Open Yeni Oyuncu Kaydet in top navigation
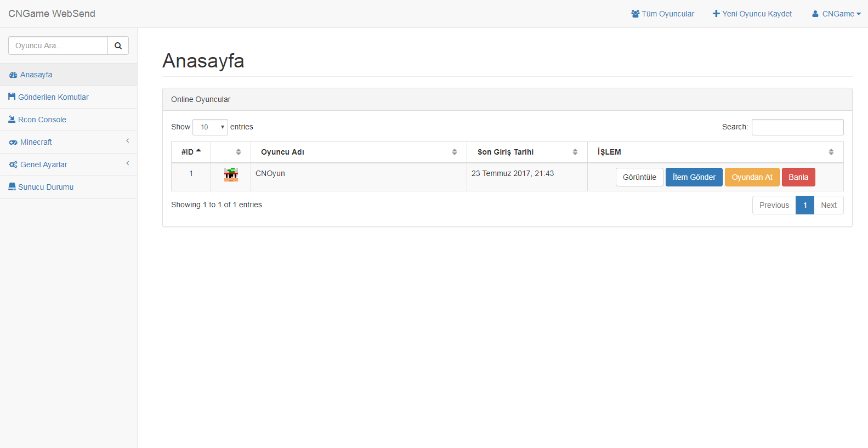Image resolution: width=868 pixels, height=448 pixels. tap(752, 14)
